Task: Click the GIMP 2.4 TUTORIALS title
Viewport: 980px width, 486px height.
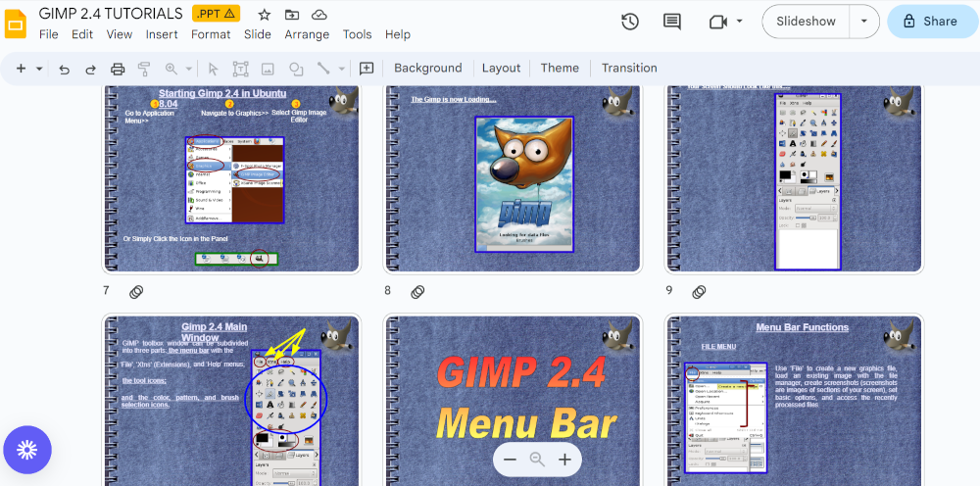Action: point(111,13)
